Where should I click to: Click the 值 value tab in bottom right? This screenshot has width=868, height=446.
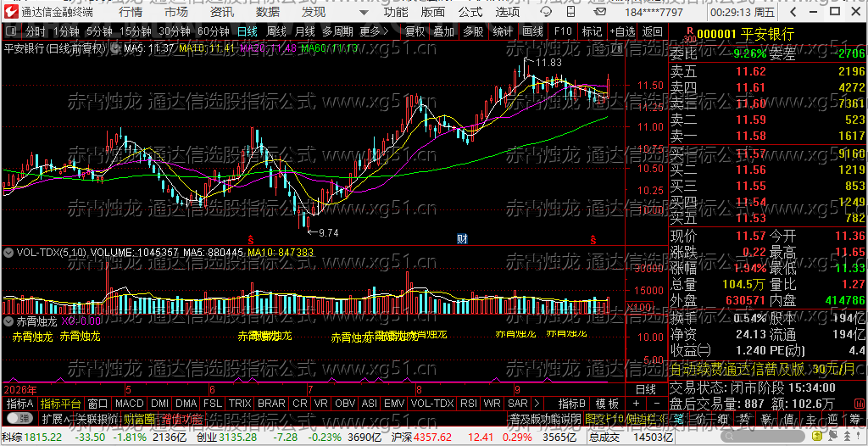(x=788, y=420)
